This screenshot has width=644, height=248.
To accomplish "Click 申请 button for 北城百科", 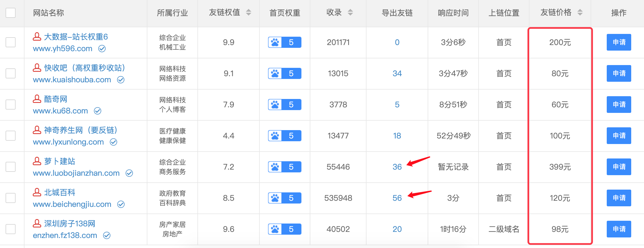I will (619, 198).
